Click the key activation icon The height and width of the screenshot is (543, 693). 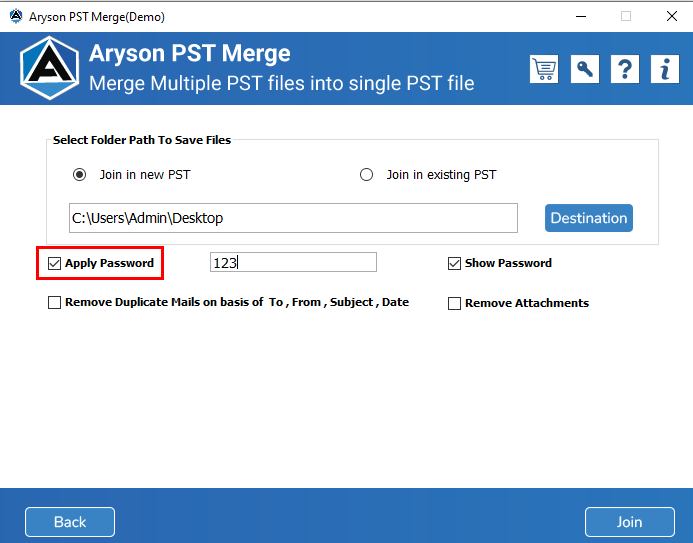[x=584, y=69]
